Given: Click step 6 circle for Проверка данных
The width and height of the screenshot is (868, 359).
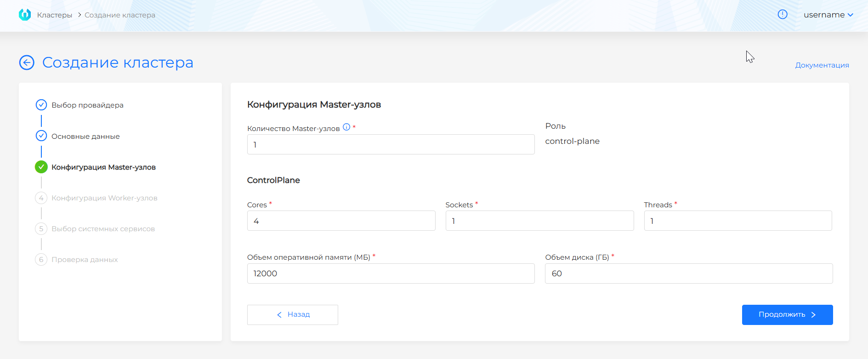Looking at the screenshot, I should 41,260.
